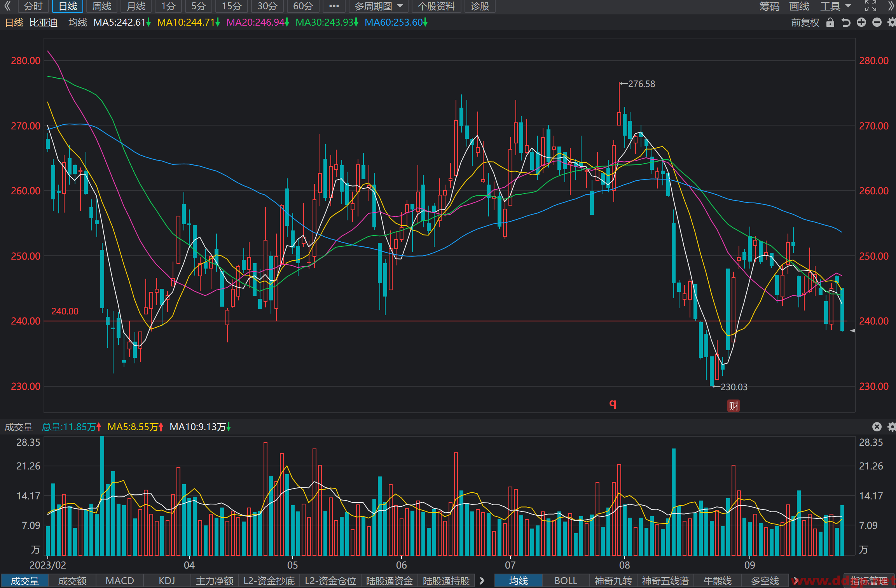Select the 日线 daily chart tab
The image size is (896, 588).
coord(68,6)
